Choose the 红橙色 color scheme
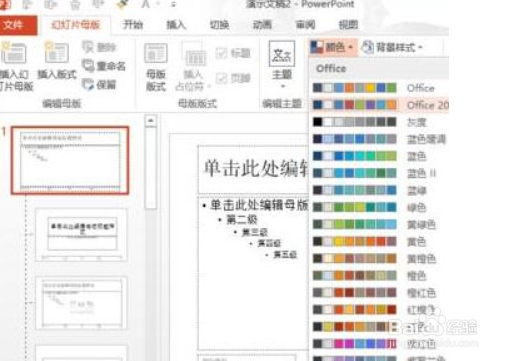The width and height of the screenshot is (506, 361). [x=380, y=310]
